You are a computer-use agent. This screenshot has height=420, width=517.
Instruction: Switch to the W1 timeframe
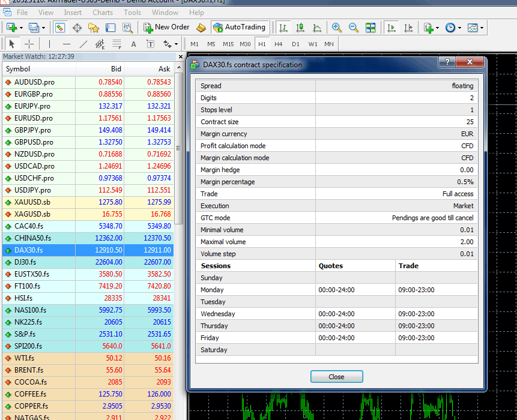[313, 44]
